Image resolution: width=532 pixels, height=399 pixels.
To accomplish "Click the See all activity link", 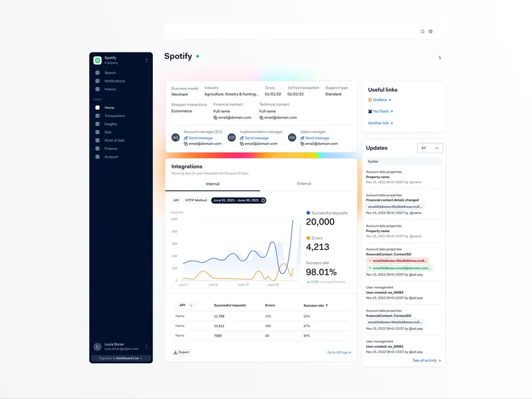I will [x=427, y=360].
